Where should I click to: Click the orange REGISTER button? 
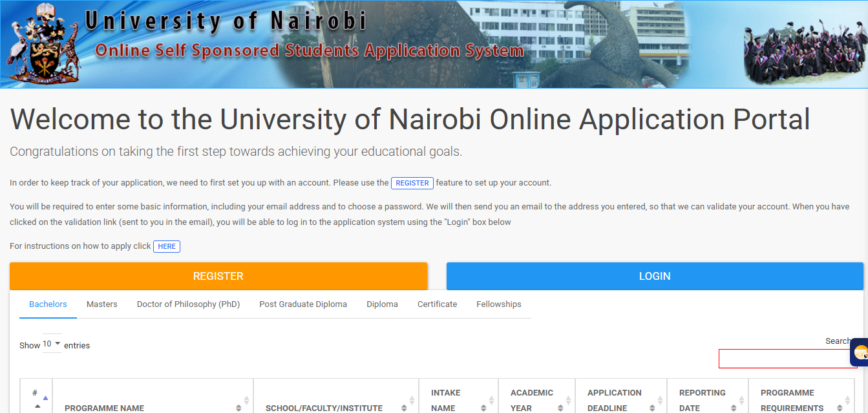click(218, 276)
